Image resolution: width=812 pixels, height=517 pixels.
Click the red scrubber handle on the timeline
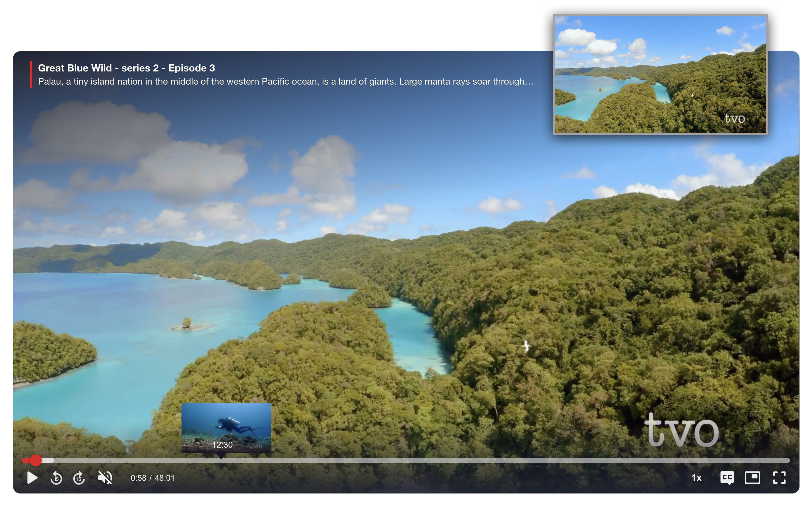click(x=35, y=460)
